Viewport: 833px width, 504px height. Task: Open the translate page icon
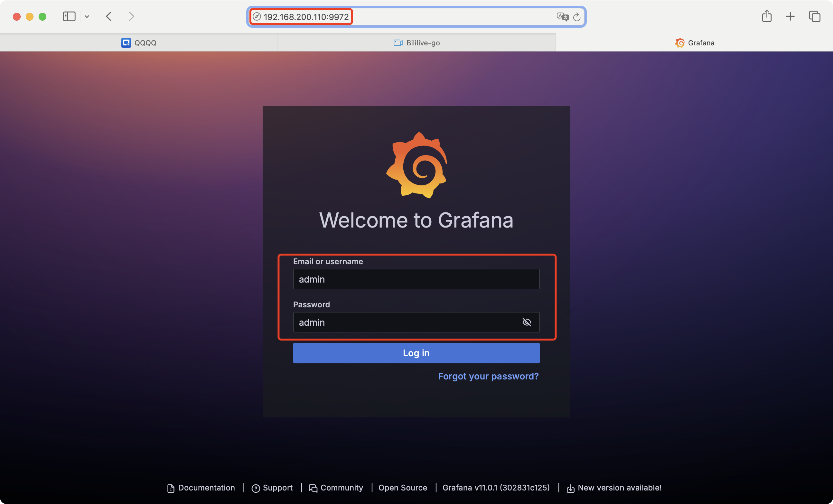point(563,16)
